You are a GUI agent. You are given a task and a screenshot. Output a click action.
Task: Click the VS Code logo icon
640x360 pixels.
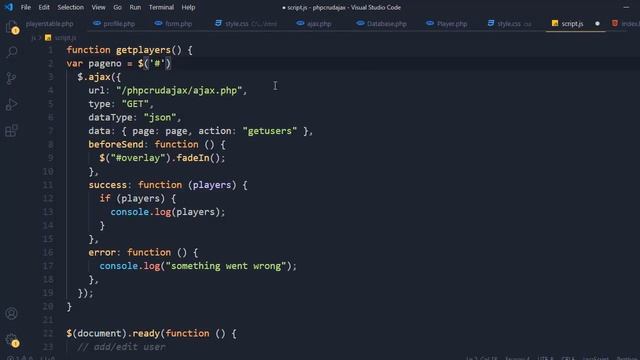pos(9,7)
